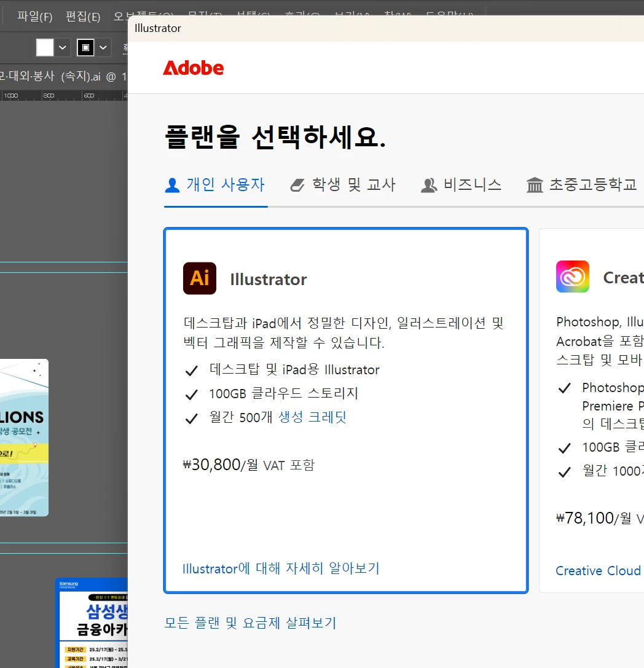Click the Adobe logo
644x668 pixels.
194,68
